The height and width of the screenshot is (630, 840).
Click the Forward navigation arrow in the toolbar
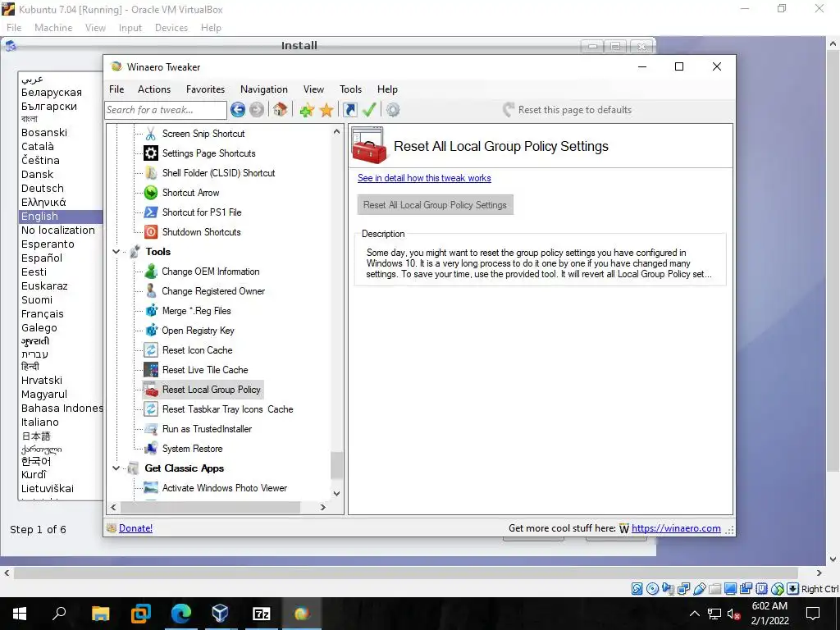point(257,110)
